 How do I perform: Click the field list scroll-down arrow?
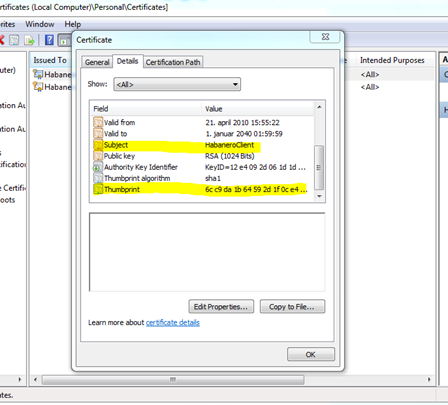pyautogui.click(x=319, y=196)
